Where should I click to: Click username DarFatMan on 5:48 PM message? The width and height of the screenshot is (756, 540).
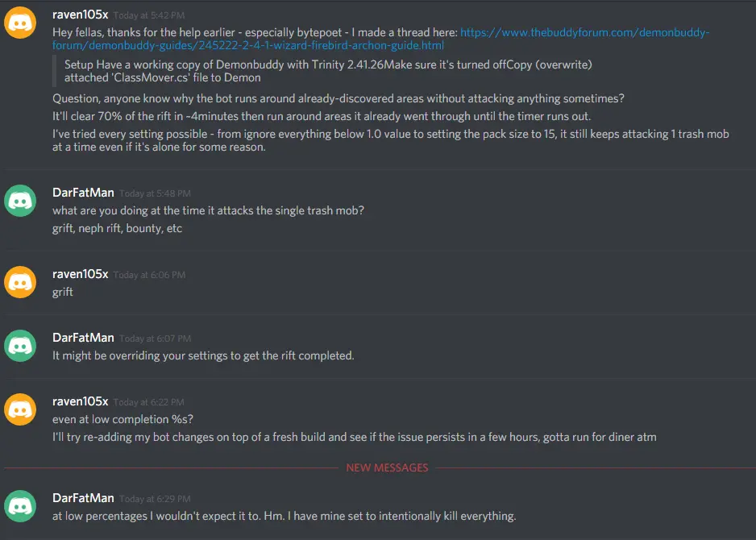tap(83, 193)
